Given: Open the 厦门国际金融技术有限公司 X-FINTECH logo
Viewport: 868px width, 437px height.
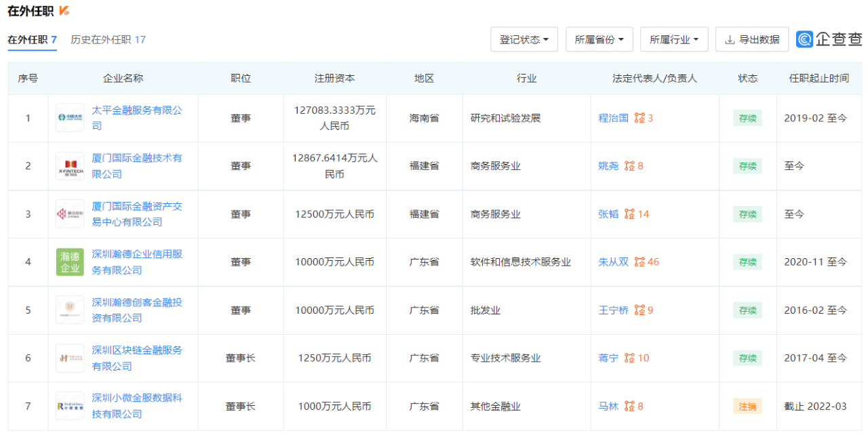Looking at the screenshot, I should coord(70,166).
